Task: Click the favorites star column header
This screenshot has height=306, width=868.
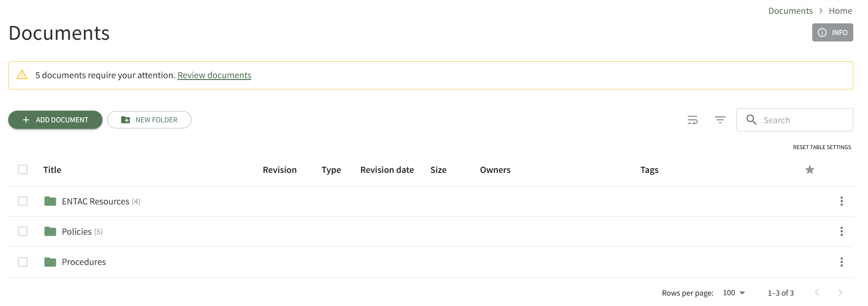Action: tap(810, 170)
